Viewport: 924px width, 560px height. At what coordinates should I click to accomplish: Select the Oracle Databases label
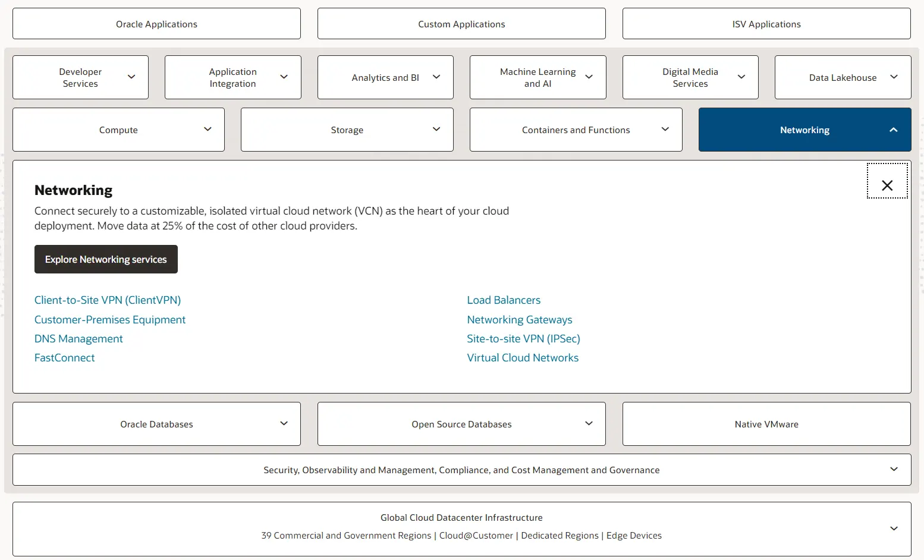[156, 424]
